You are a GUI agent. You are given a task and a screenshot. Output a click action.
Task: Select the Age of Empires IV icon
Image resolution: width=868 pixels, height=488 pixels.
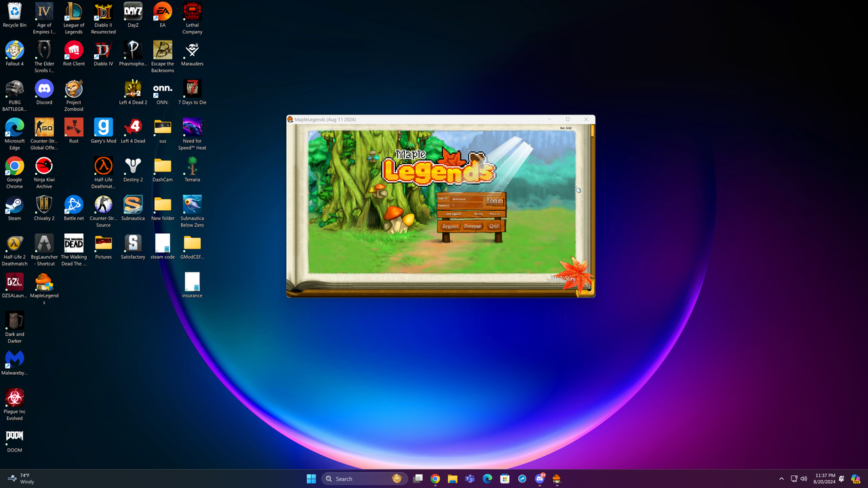(44, 18)
